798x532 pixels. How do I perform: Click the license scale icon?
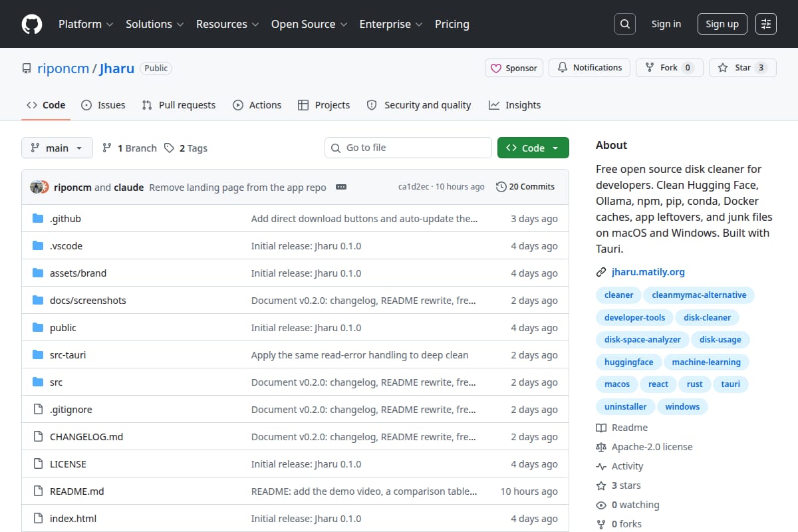tap(601, 447)
